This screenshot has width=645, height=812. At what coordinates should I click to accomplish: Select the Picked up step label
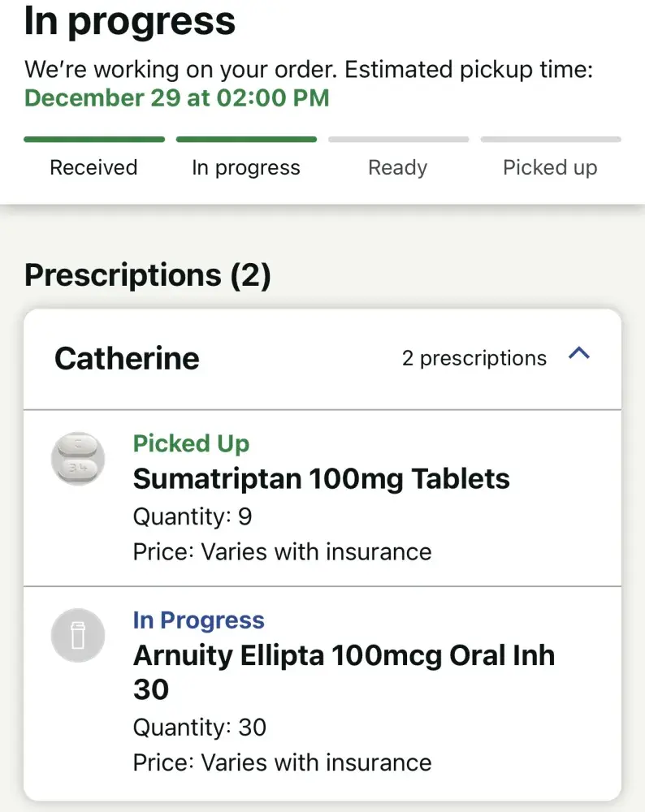click(550, 168)
